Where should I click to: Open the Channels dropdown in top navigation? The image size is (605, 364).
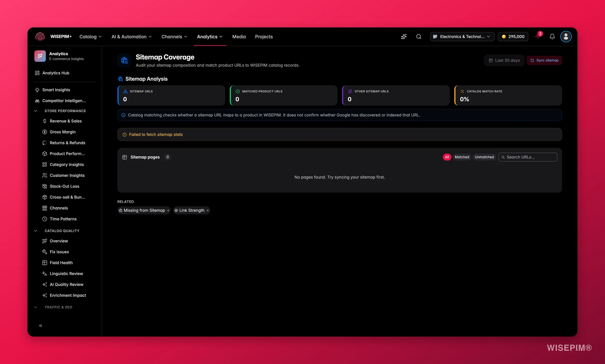tap(174, 37)
